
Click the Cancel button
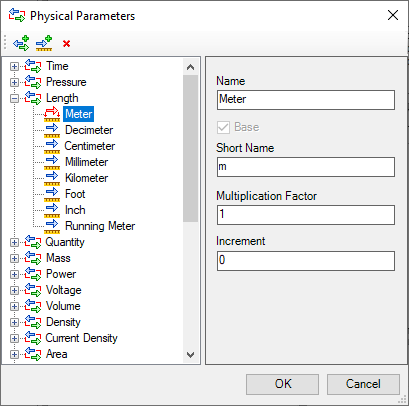click(363, 384)
